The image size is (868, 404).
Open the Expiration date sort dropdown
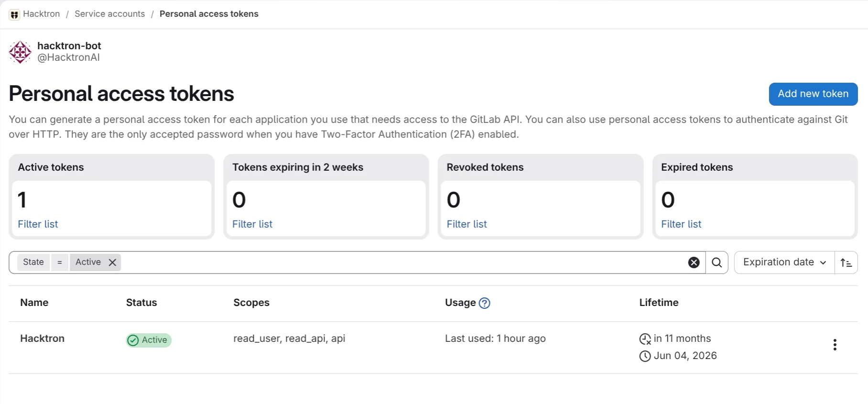point(784,262)
